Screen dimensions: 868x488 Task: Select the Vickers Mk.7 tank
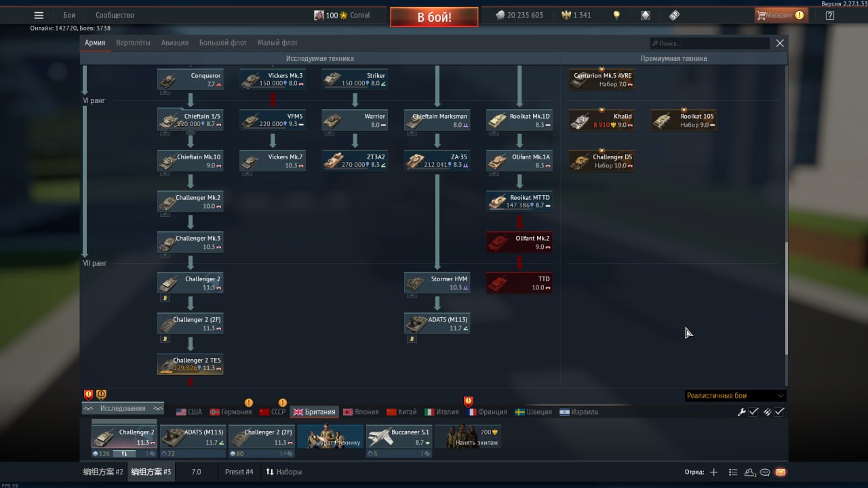tap(273, 161)
